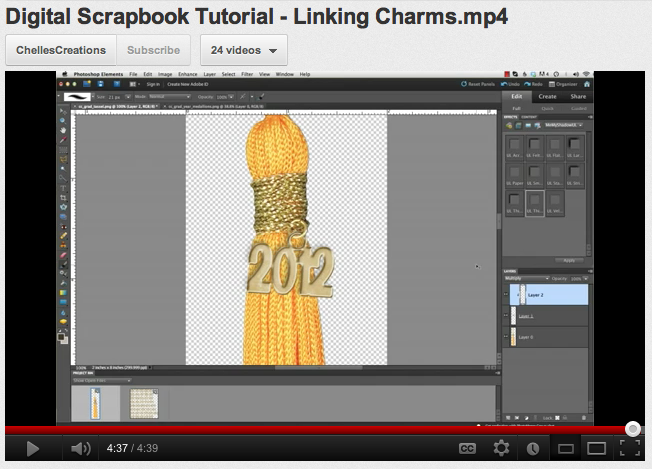
Task: Click Create New Adobe ID
Action: coord(188,84)
